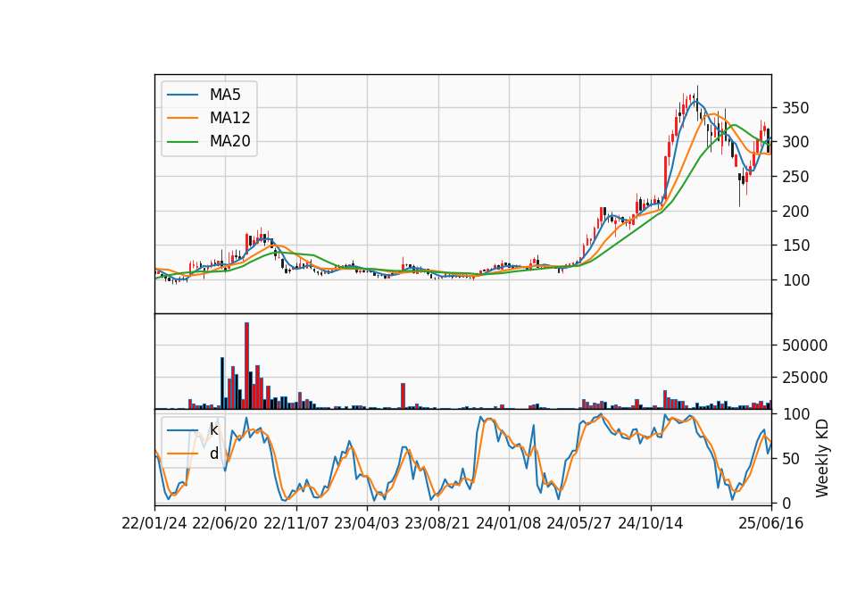Click the MA5 legend label

[225, 95]
